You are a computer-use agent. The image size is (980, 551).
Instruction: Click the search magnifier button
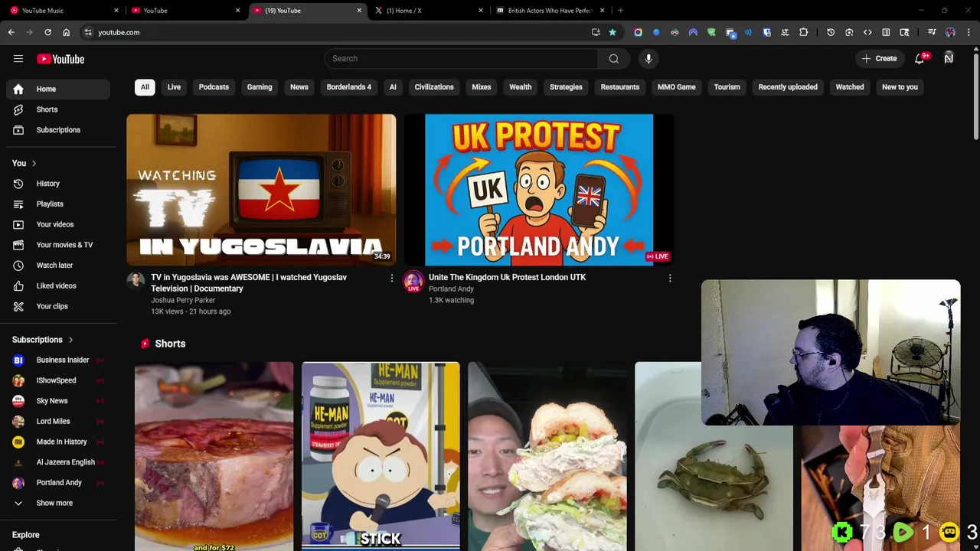[x=613, y=59]
